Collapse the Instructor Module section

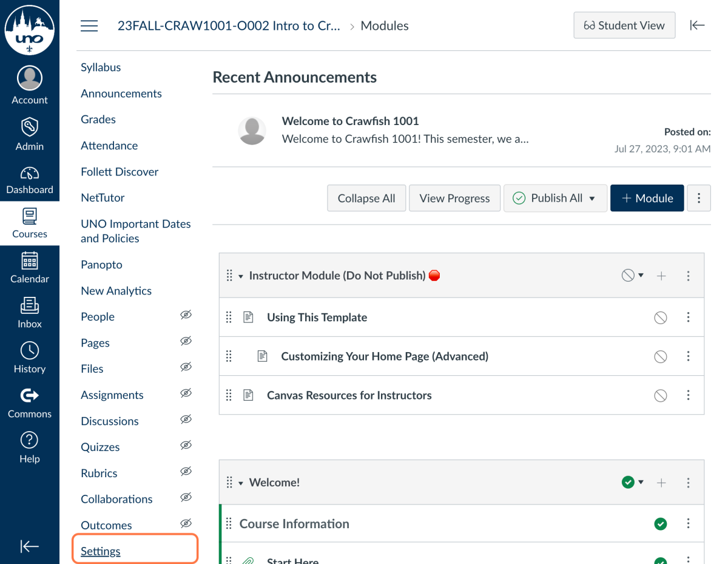coord(241,276)
